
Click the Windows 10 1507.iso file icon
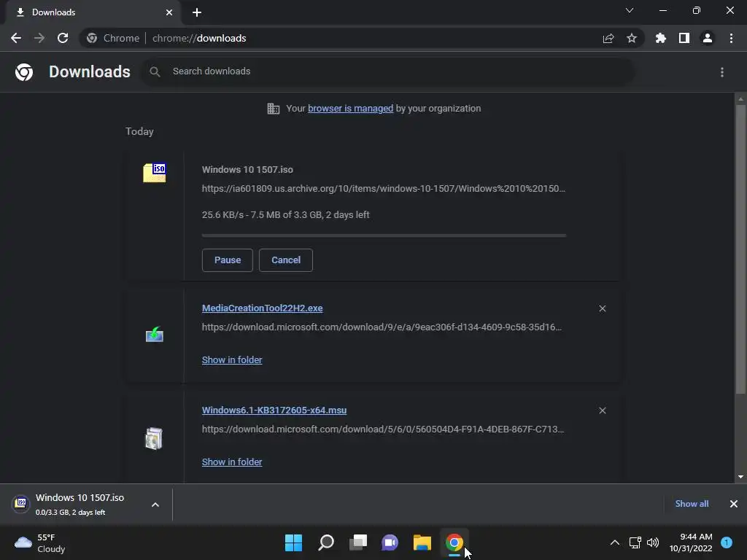coord(155,172)
